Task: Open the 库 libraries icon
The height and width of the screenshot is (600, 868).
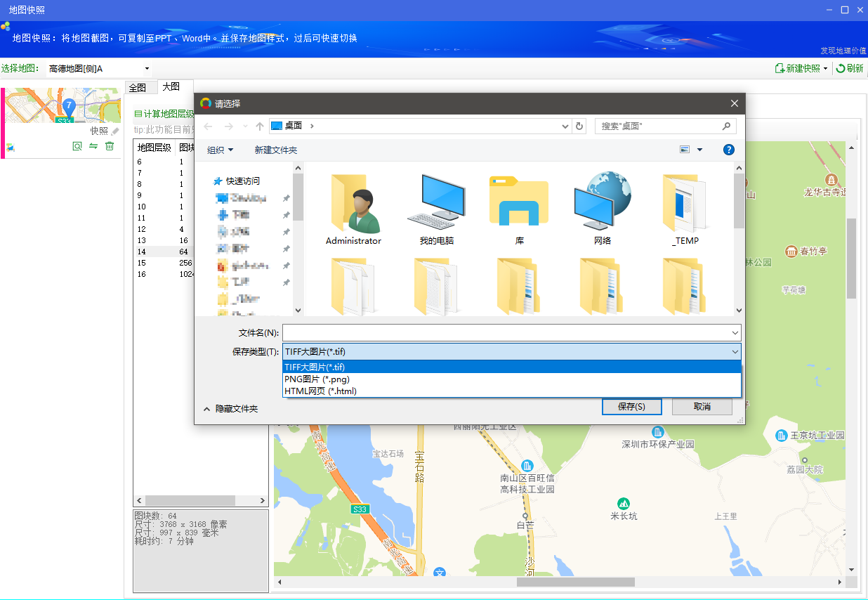Action: 519,209
